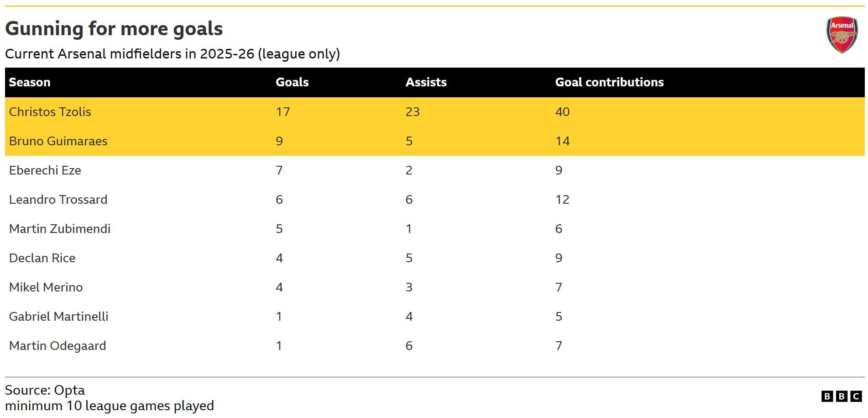Click the minimum 10 league games footnote
The height and width of the screenshot is (418, 868).
(110, 406)
